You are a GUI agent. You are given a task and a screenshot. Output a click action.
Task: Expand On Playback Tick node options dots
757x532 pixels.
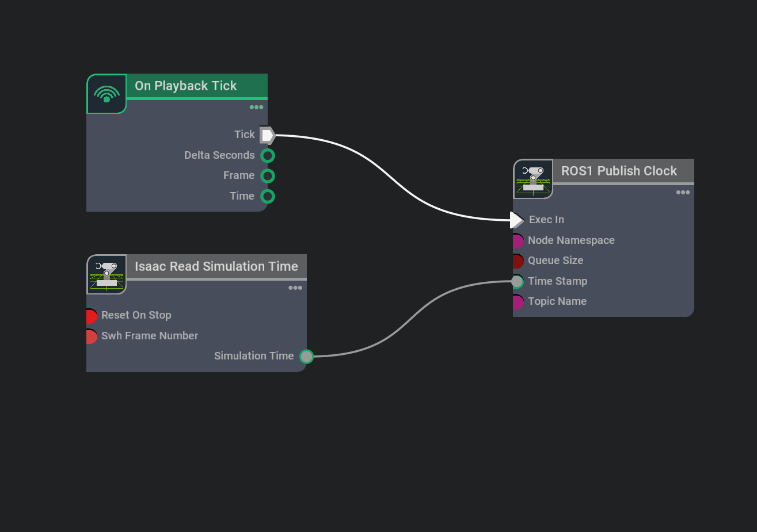(256, 107)
